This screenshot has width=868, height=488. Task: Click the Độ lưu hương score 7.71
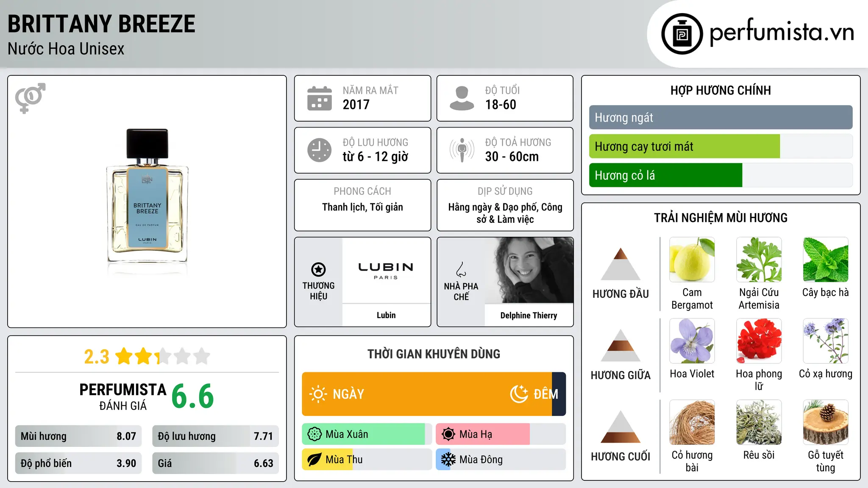point(263,436)
